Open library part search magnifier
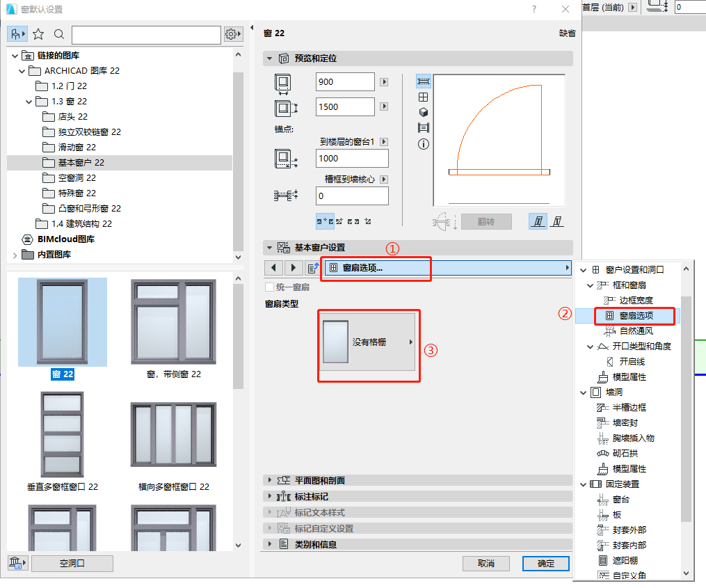 tap(58, 33)
